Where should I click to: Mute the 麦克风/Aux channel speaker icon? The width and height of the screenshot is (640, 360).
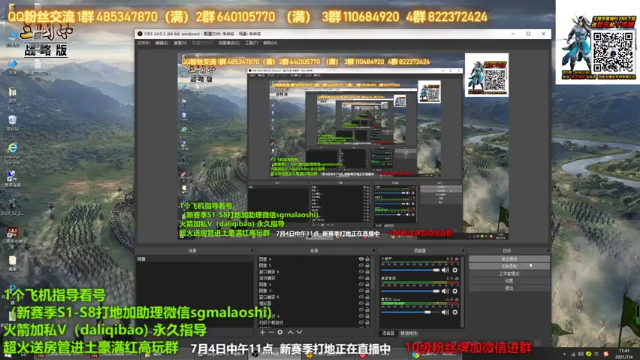coord(445,312)
